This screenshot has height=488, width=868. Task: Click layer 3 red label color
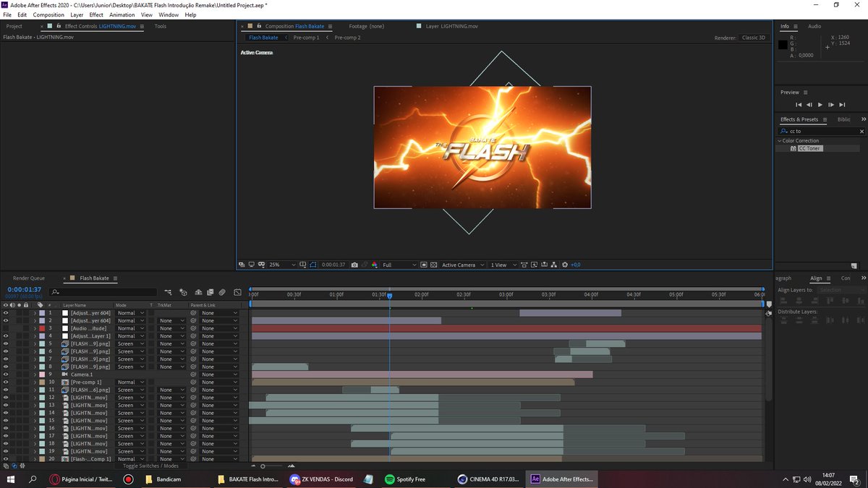click(42, 328)
